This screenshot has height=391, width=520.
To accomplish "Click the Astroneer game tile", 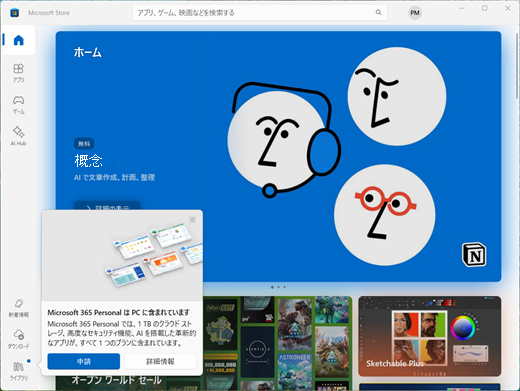I will (x=295, y=371).
